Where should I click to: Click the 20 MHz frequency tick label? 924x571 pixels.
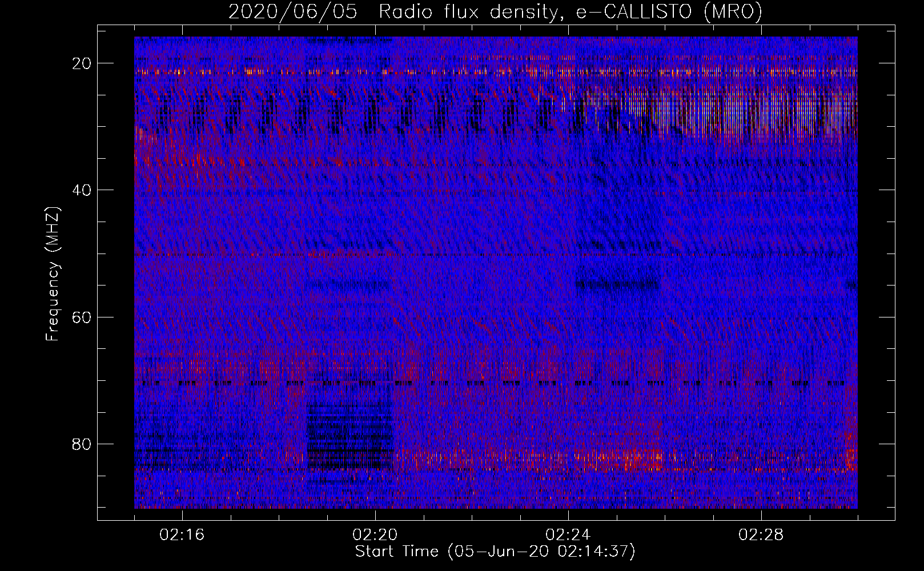(82, 63)
